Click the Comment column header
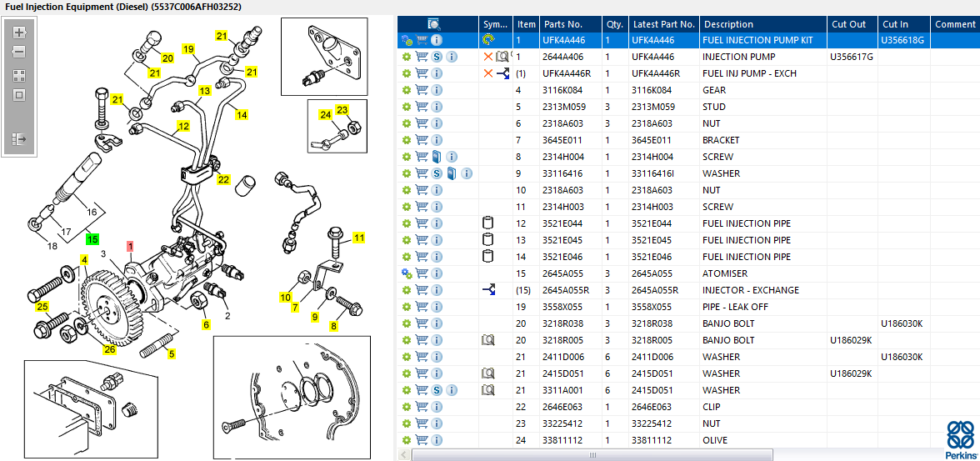Image resolution: width=980 pixels, height=461 pixels. pos(954,24)
